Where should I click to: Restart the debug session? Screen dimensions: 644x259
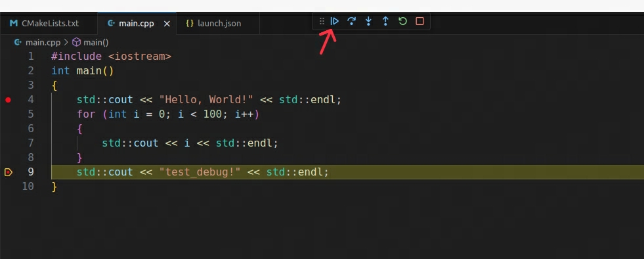pos(402,21)
